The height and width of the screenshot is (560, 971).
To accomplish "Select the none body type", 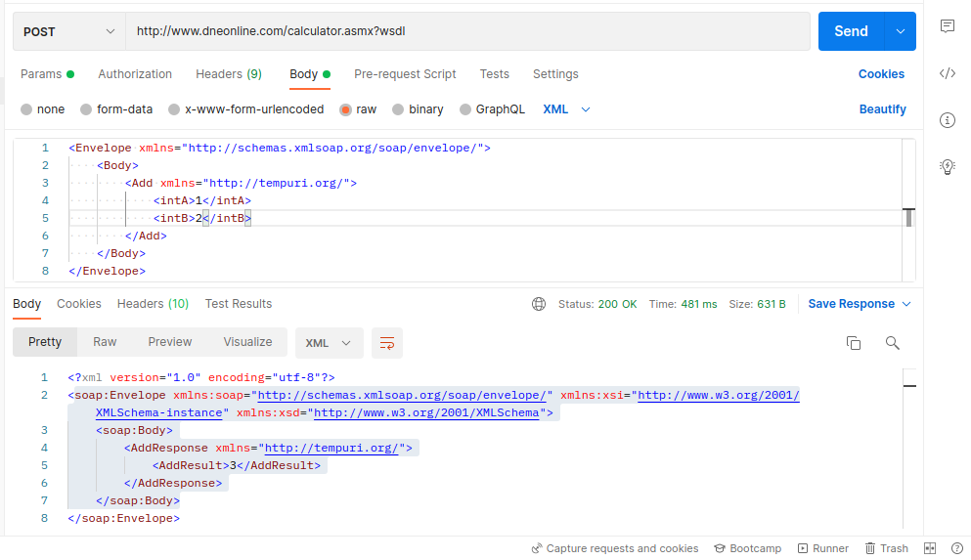I will coord(43,109).
